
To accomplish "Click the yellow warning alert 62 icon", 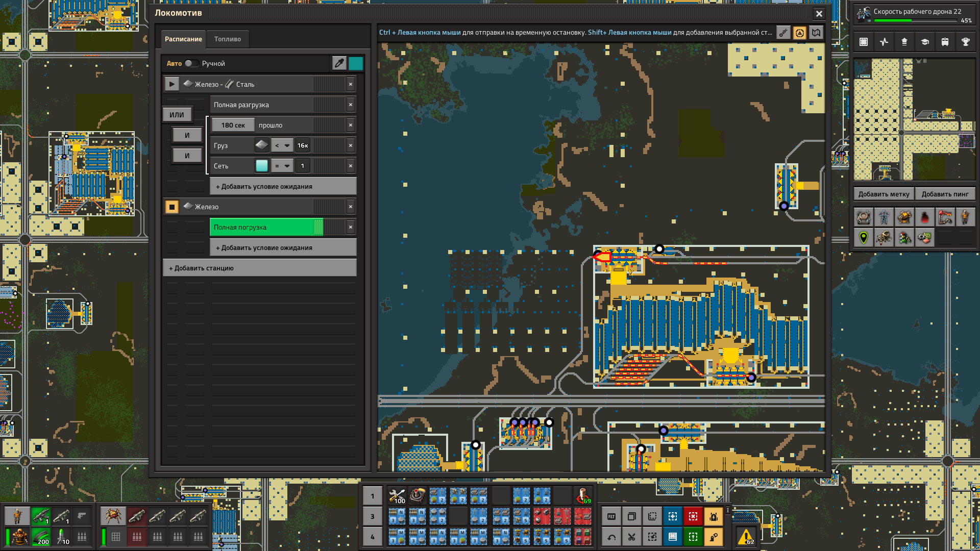I will click(x=746, y=537).
